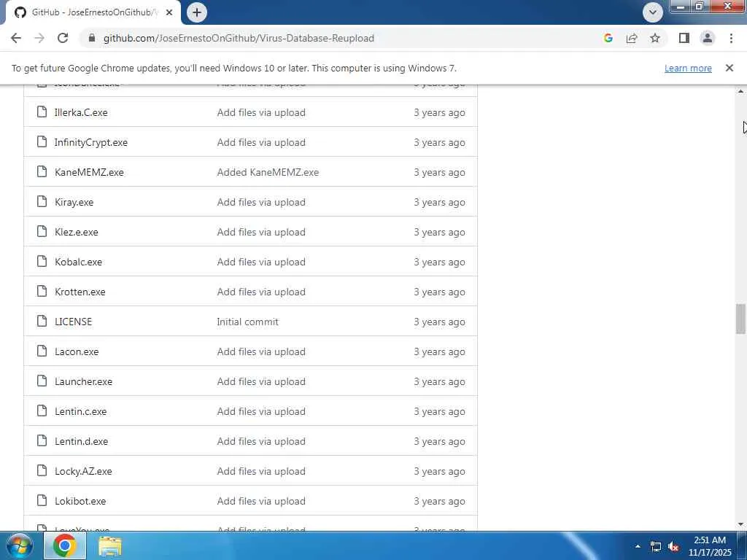Image resolution: width=747 pixels, height=560 pixels.
Task: Toggle the Chrome side panel
Action: (x=684, y=38)
